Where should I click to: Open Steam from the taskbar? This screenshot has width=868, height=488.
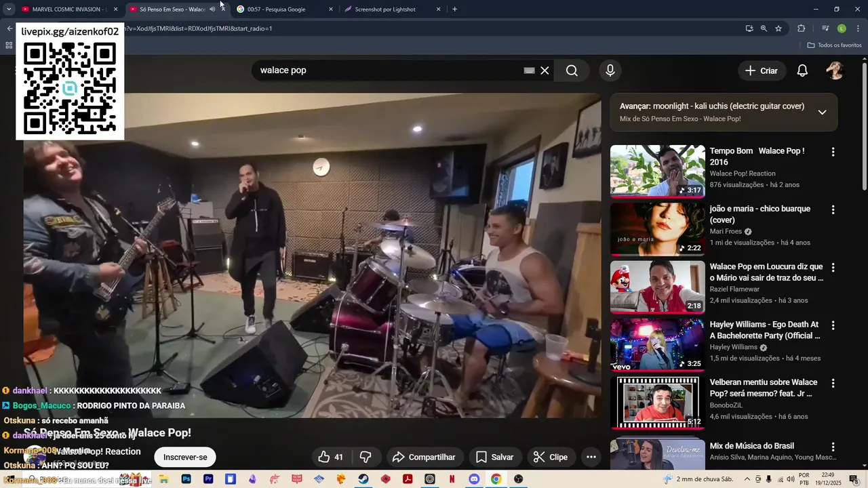tap(363, 479)
